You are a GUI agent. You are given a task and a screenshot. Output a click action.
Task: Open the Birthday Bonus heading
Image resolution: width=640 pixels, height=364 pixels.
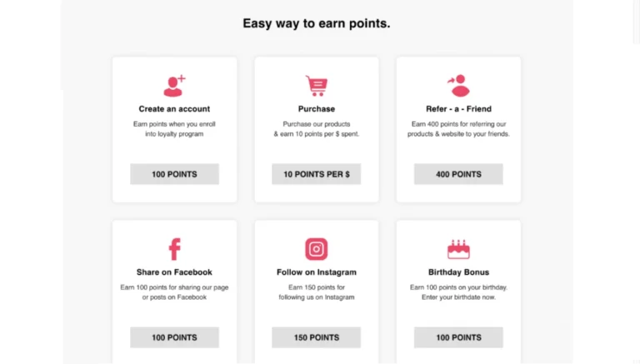(x=458, y=272)
